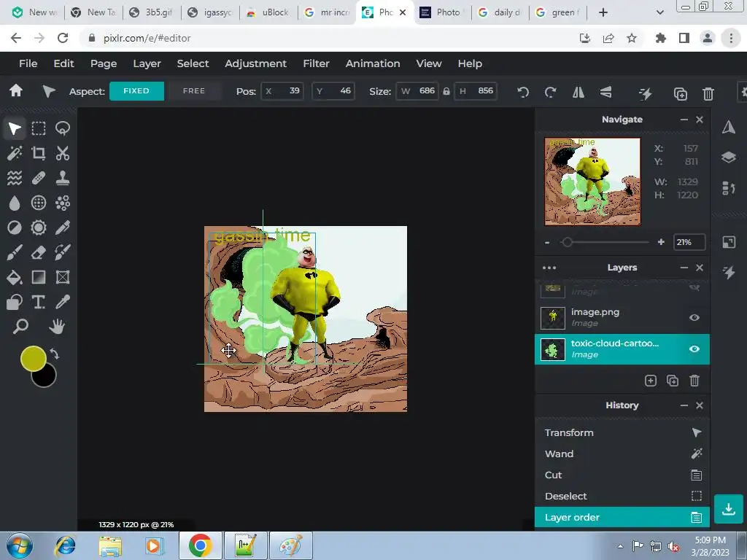747x560 pixels.
Task: Collapse the Navigate panel
Action: [x=684, y=120]
